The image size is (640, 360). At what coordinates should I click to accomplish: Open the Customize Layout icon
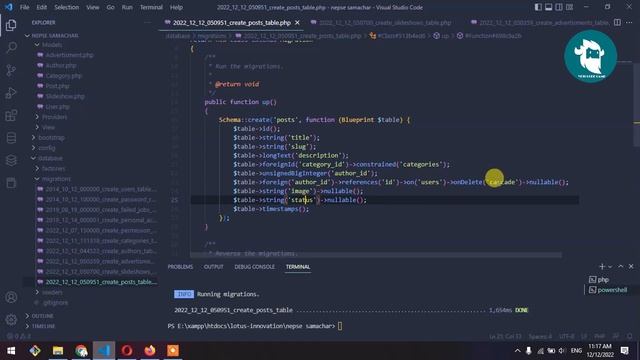[569, 7]
